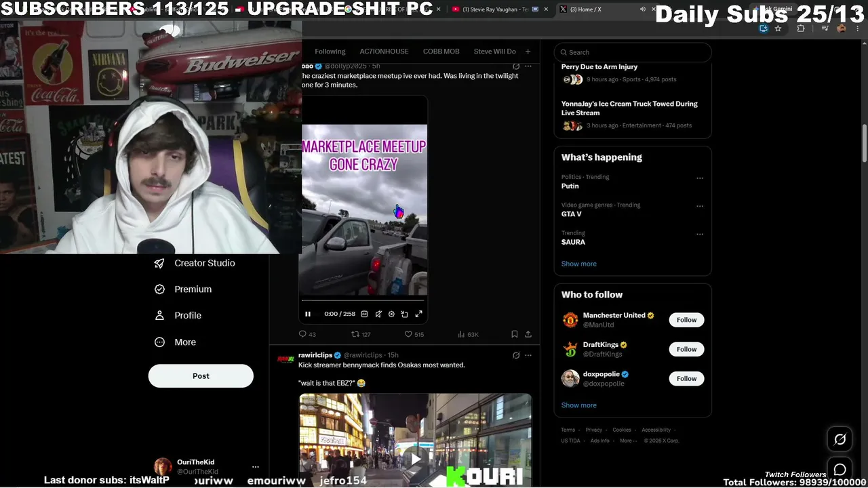Follow DraftKings
Image resolution: width=868 pixels, height=488 pixels.
tap(686, 349)
